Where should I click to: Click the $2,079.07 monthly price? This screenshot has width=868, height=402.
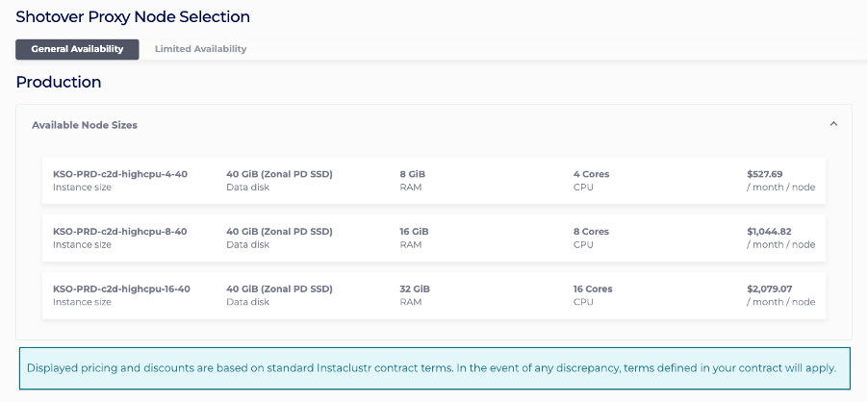click(769, 289)
